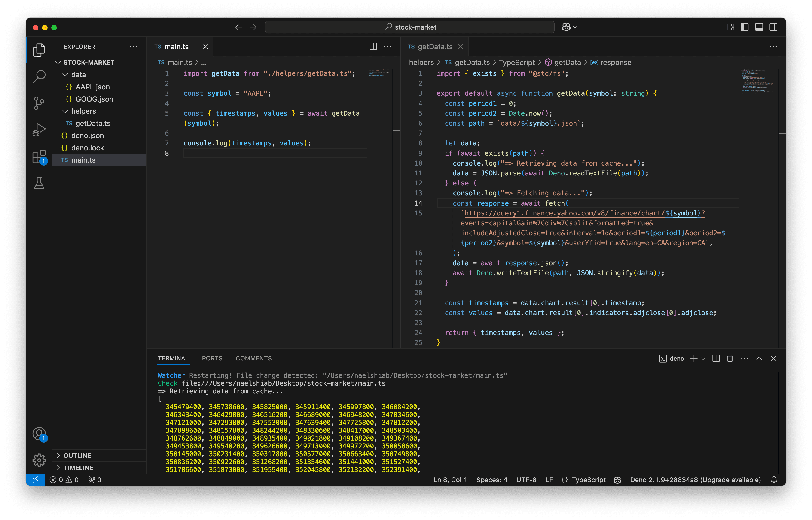Open getData.ts in explorer tree
The width and height of the screenshot is (812, 520).
(x=93, y=123)
